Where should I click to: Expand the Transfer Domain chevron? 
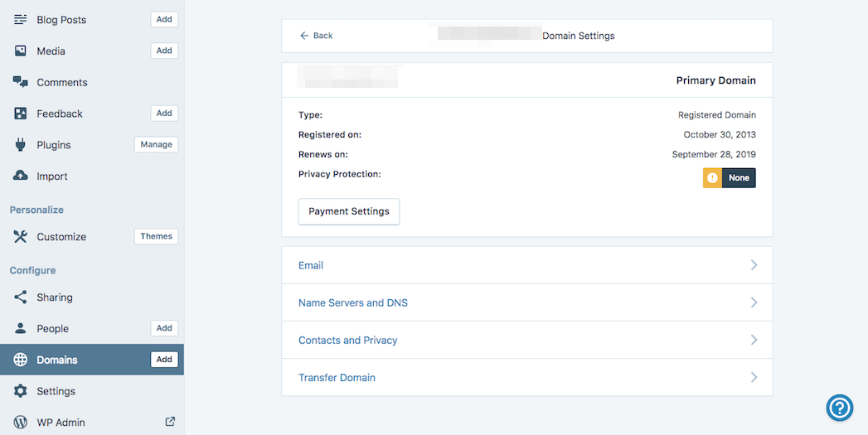pos(754,377)
